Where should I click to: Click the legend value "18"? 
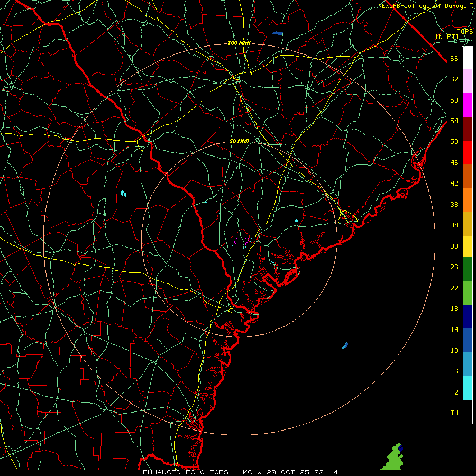click(x=454, y=309)
